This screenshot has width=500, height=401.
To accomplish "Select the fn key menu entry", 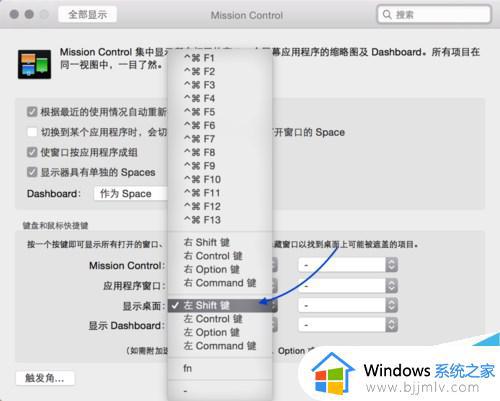I will tap(220, 368).
